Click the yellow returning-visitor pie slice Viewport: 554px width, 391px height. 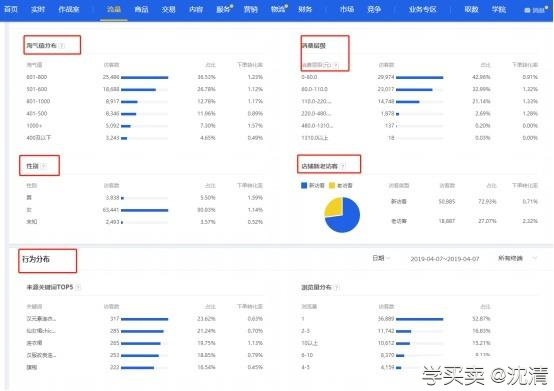334,207
